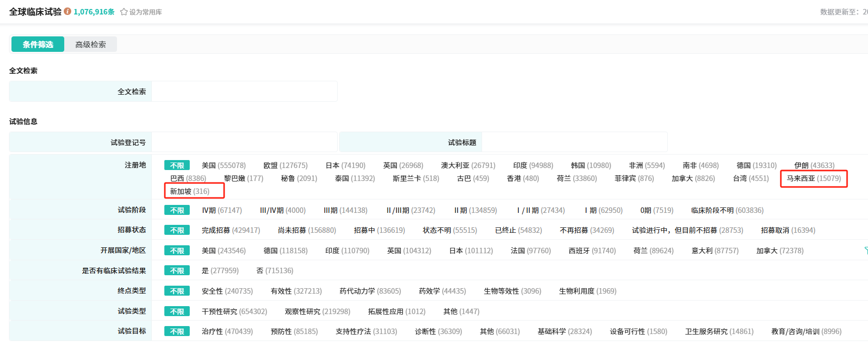Choose 英国 (26968) registration region

[x=403, y=166]
